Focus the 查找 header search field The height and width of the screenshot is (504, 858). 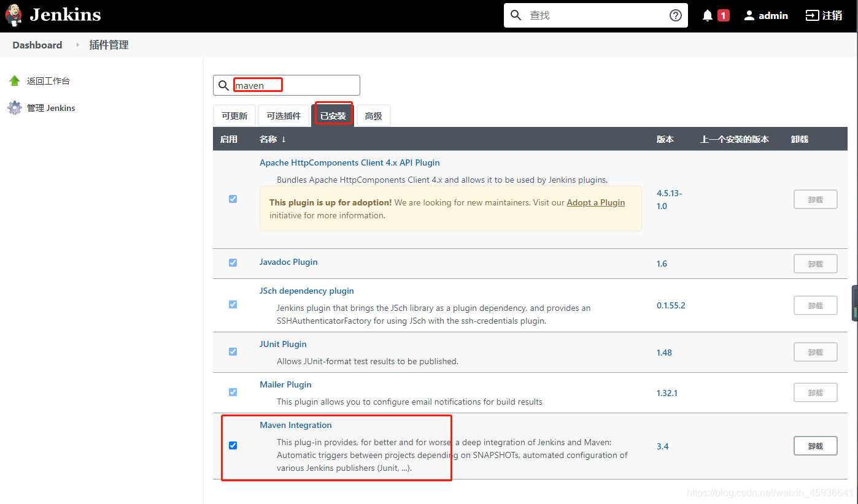point(595,15)
